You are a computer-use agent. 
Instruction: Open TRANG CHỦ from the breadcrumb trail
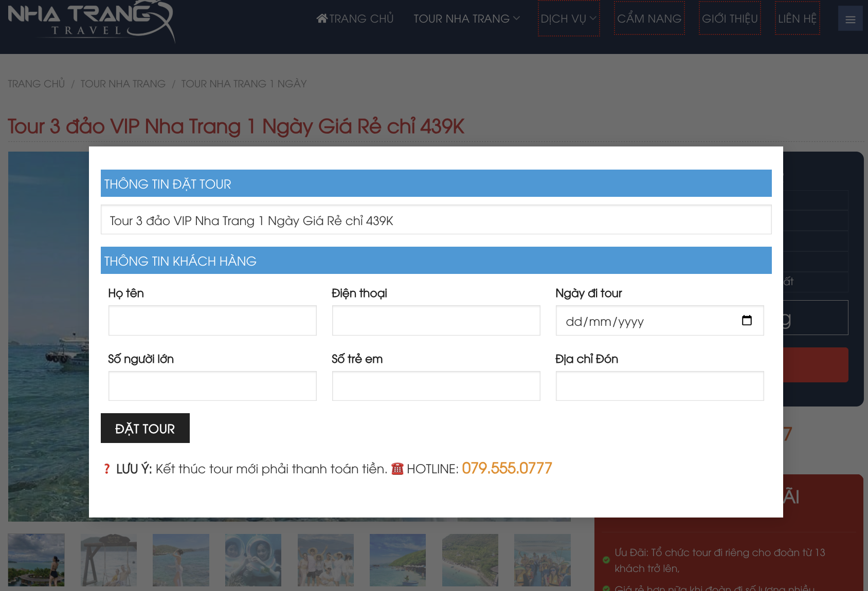pos(36,83)
